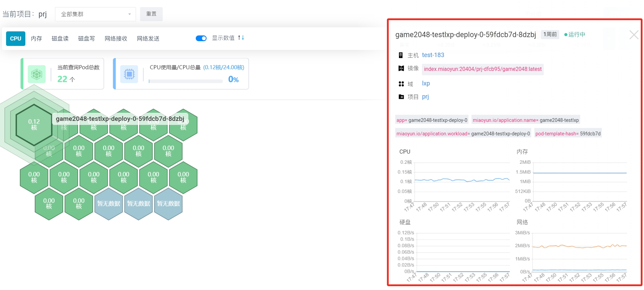Click the pod count 22 value
This screenshot has height=290, width=644.
coord(62,79)
